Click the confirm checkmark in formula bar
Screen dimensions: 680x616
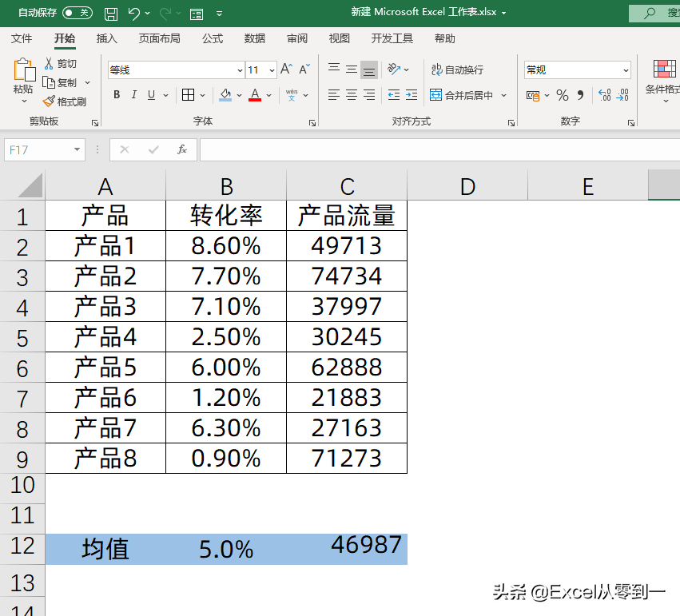(x=153, y=149)
